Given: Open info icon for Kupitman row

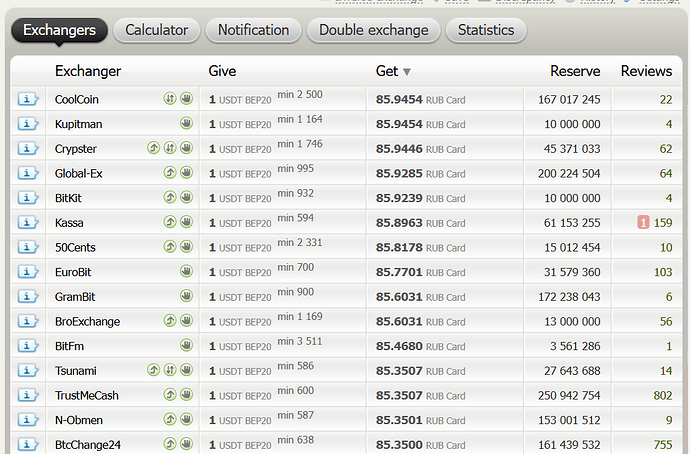Looking at the screenshot, I should point(28,124).
